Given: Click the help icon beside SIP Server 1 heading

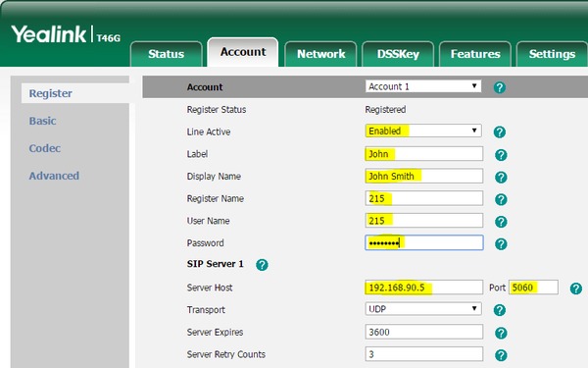Looking at the screenshot, I should point(262,265).
